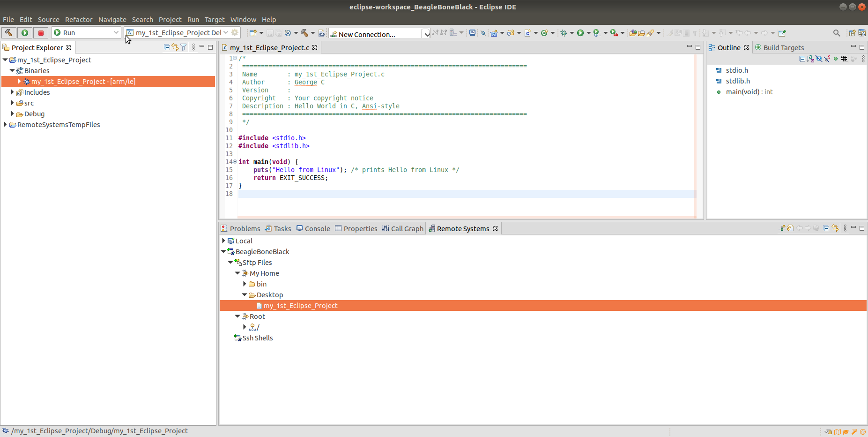This screenshot has height=437, width=868.
Task: Open the Project Explorer filter funnel
Action: point(184,47)
